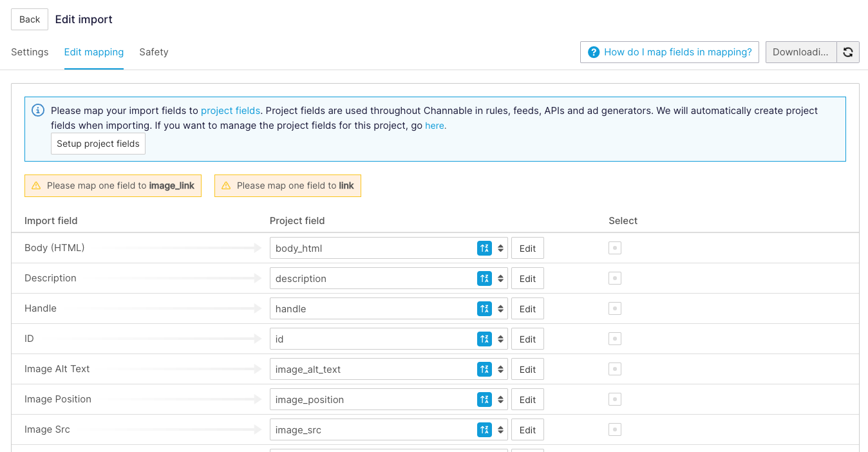Viewport: 868px width, 452px height.
Task: Click the sort icon in image_src field
Action: (484, 429)
